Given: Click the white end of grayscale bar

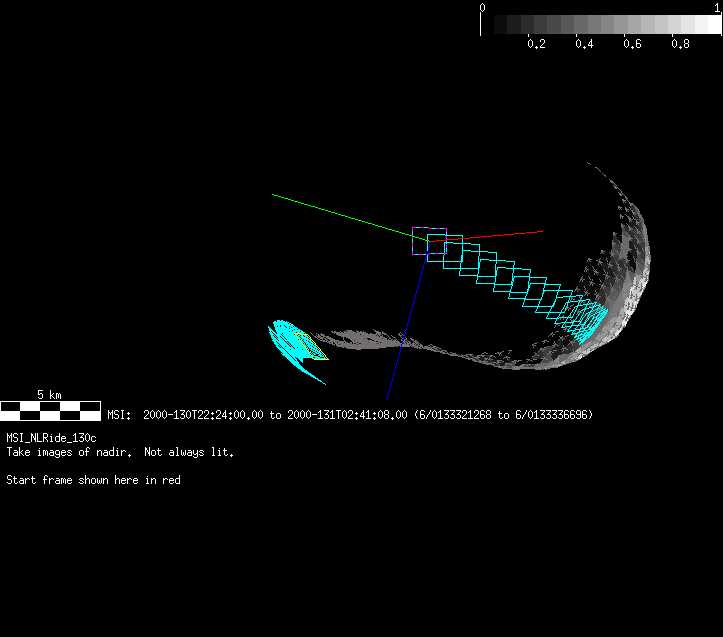Looking at the screenshot, I should [x=710, y=25].
